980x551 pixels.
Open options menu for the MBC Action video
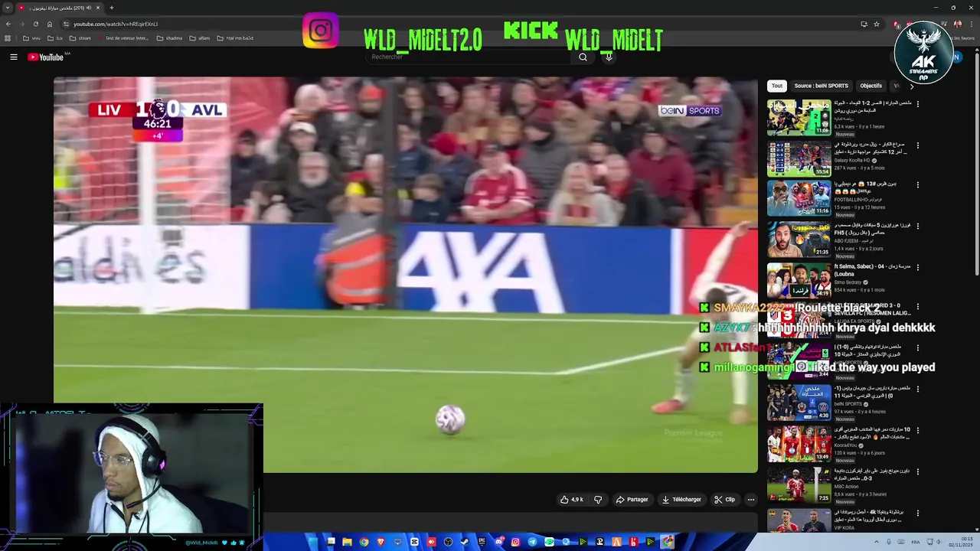918,471
